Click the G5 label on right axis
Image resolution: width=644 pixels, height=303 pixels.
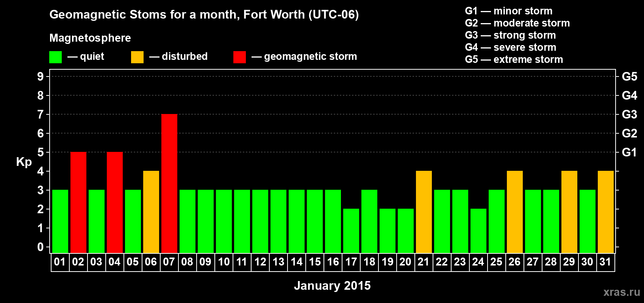[630, 77]
